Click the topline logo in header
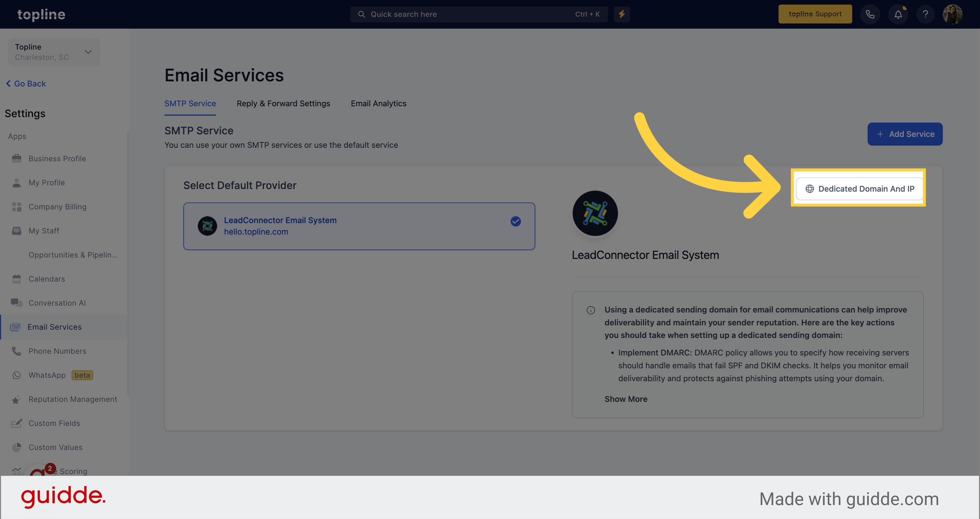Screen dimensions: 980x519 [41, 14]
